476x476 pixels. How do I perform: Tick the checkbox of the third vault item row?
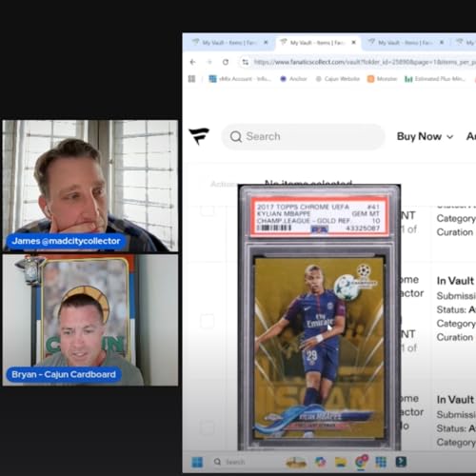208,428
